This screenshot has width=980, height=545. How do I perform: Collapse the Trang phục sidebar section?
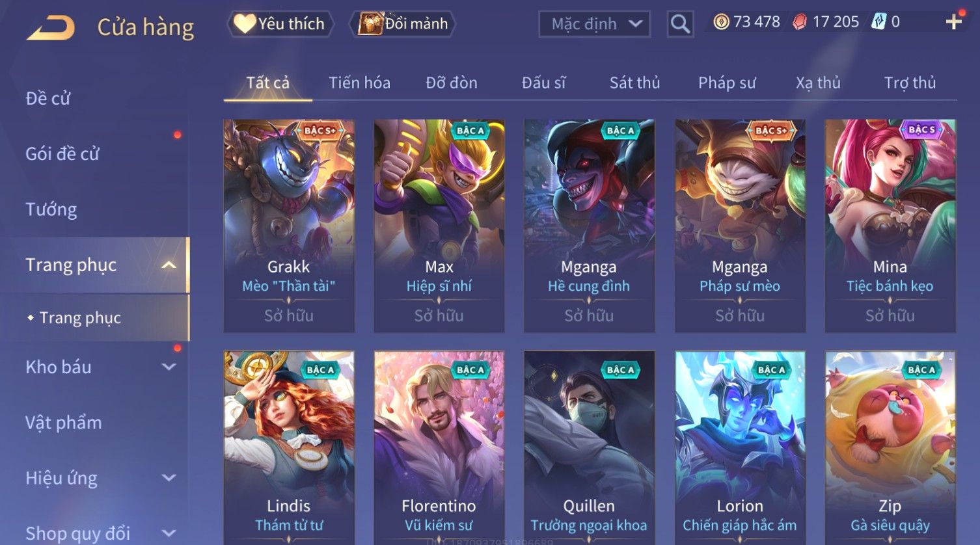pos(169,265)
